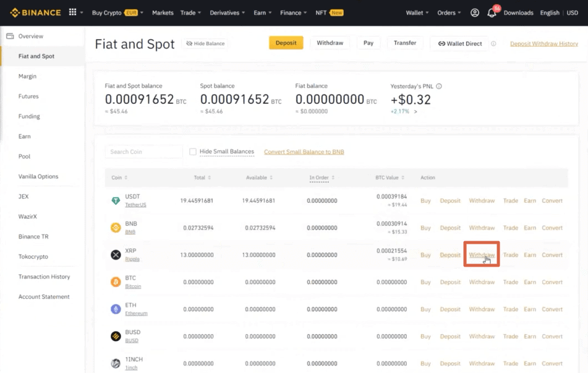Click Trade in the USDT row
588x373 pixels.
click(510, 201)
